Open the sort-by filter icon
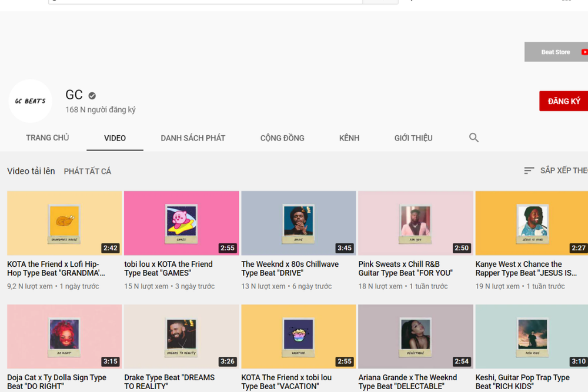Image resolution: width=588 pixels, height=392 pixels. (529, 170)
